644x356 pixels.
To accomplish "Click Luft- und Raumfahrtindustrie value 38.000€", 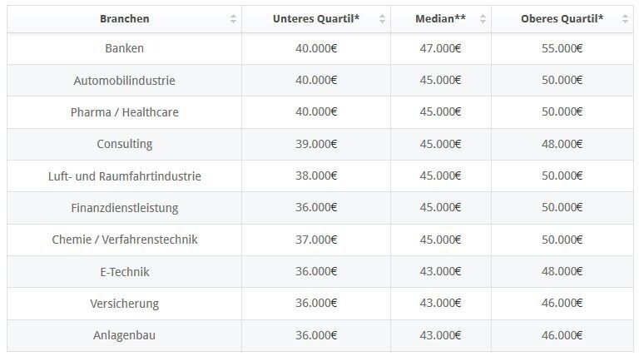I will point(316,176).
